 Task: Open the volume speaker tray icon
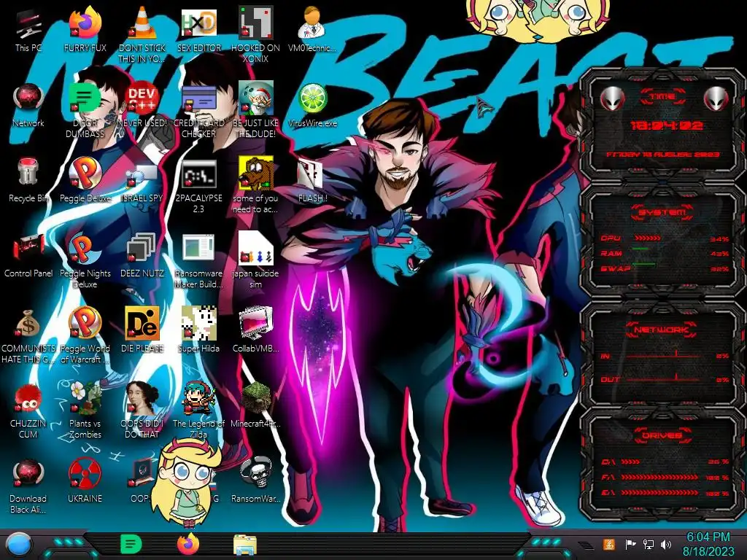(666, 544)
